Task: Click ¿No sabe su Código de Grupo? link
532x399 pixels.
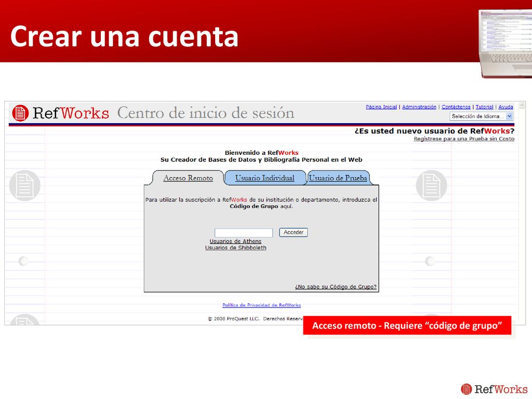Action: tap(336, 287)
